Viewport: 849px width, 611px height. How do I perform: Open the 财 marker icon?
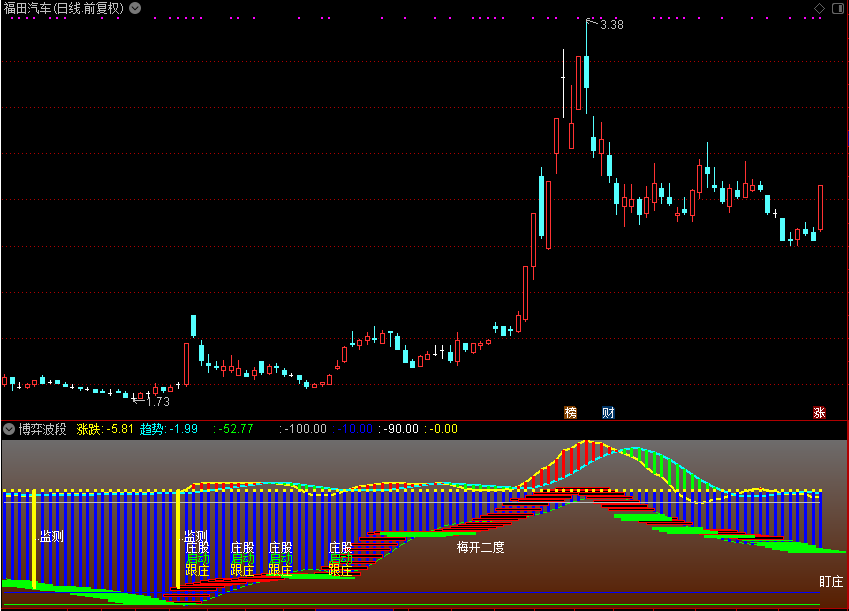(608, 412)
